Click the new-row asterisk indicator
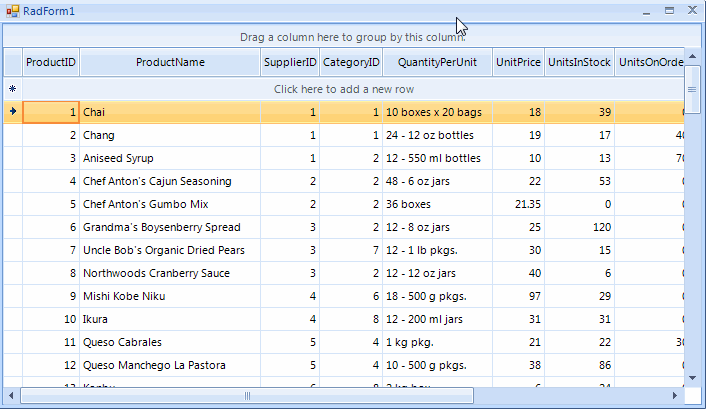The height and width of the screenshot is (409, 706). click(12, 89)
